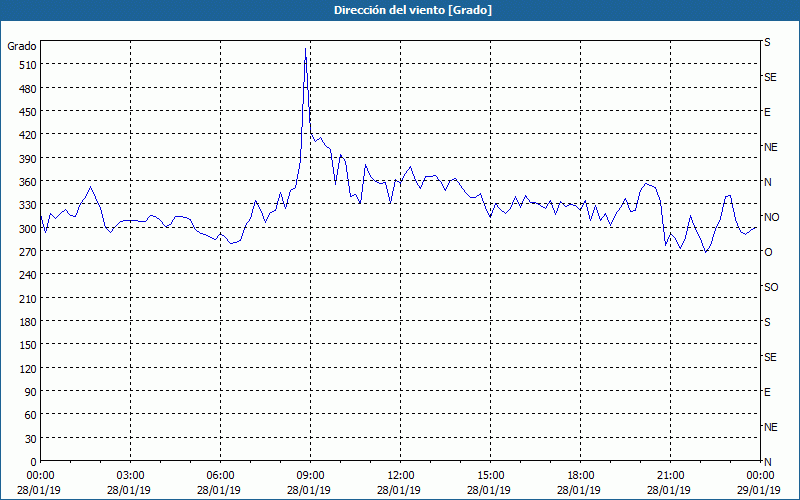Pick the 12:00 time axis label
Image resolution: width=800 pixels, height=500 pixels.
tap(401, 476)
